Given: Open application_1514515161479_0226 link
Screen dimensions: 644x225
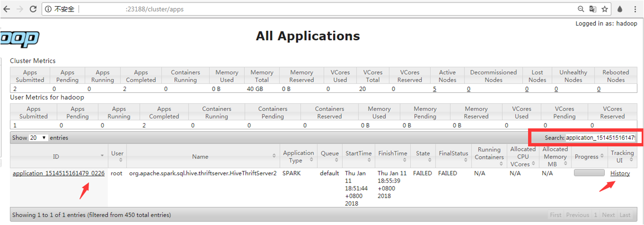Looking at the screenshot, I should 59,173.
